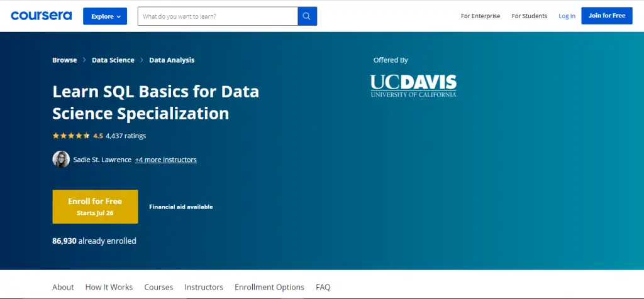Jump to the FAQ tab
Viewport: 644px width, 299px height.
tap(323, 287)
